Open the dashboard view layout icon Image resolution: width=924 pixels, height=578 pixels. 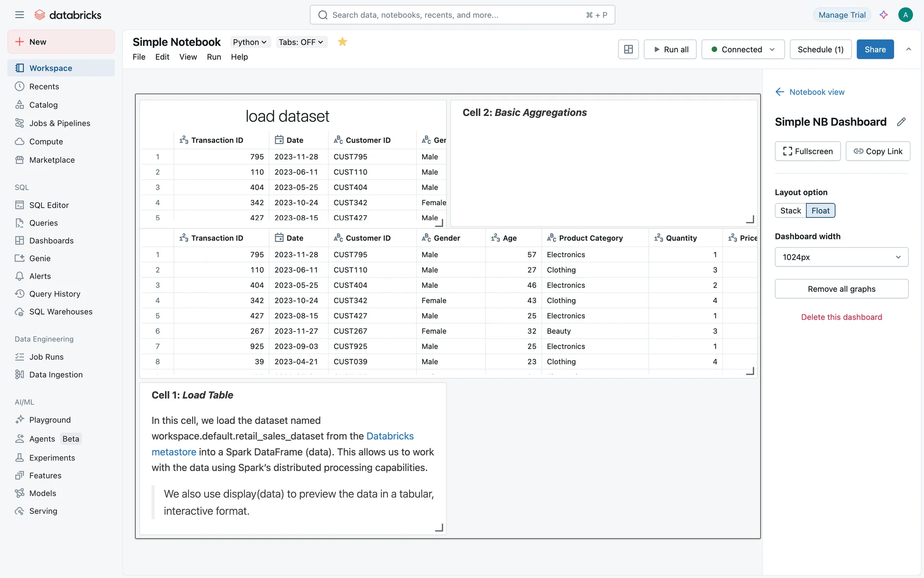(628, 50)
